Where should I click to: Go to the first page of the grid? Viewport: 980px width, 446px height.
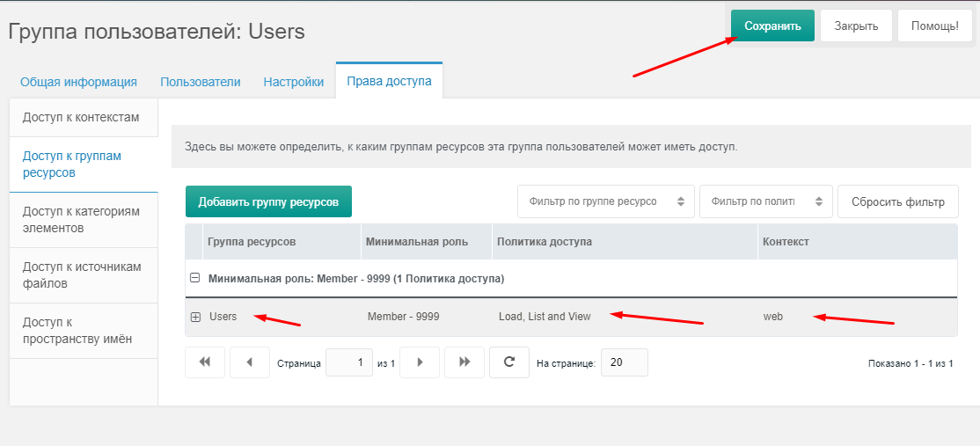(x=204, y=362)
